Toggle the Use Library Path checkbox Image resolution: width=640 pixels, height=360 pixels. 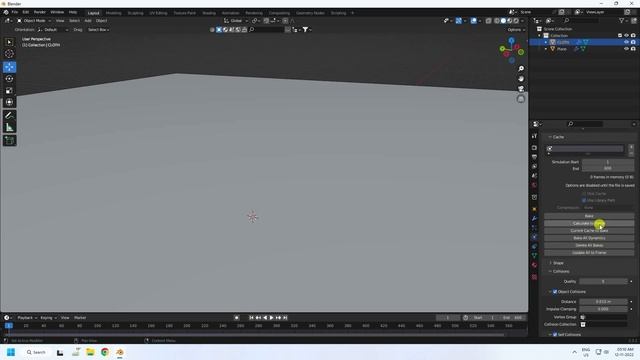click(584, 200)
